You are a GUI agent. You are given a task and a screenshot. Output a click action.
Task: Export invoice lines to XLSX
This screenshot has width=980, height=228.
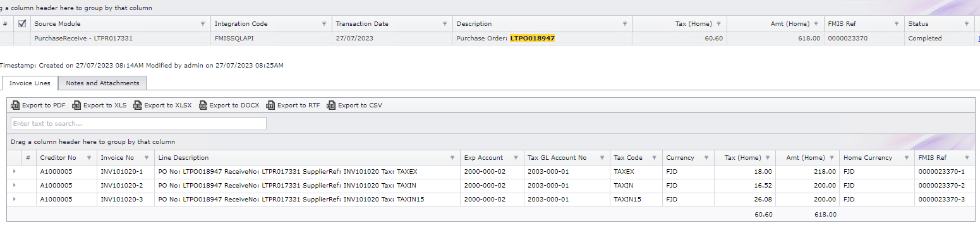[x=162, y=105]
